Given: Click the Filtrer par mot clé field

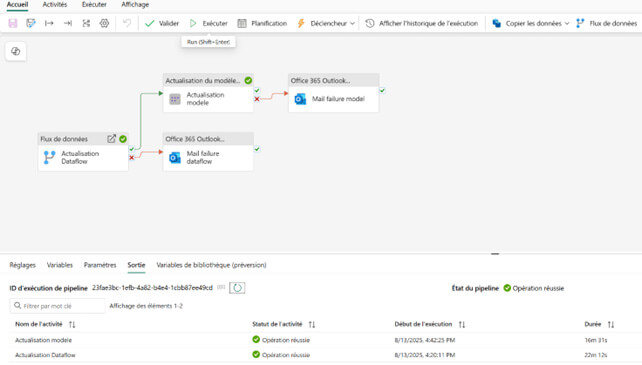Looking at the screenshot, I should [57, 306].
